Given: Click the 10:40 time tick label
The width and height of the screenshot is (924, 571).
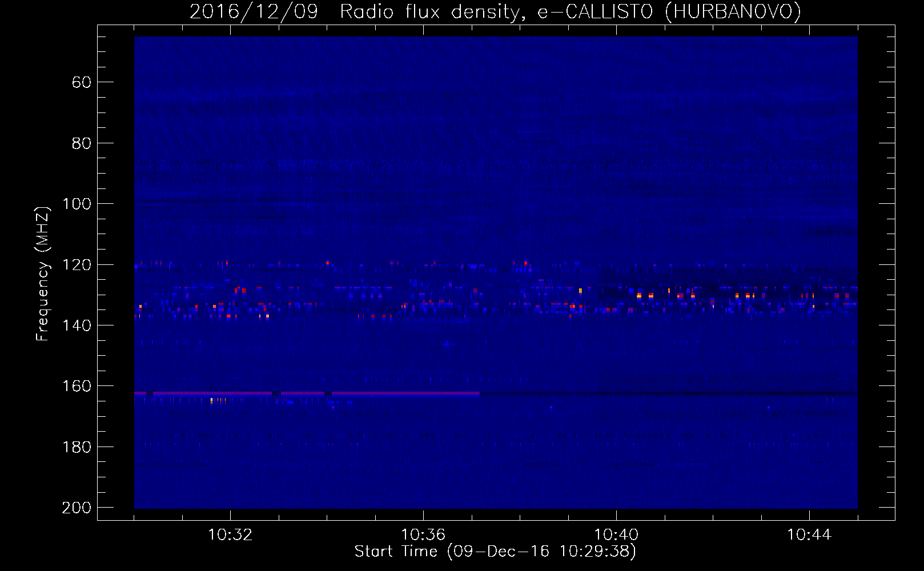Looking at the screenshot, I should tap(616, 535).
